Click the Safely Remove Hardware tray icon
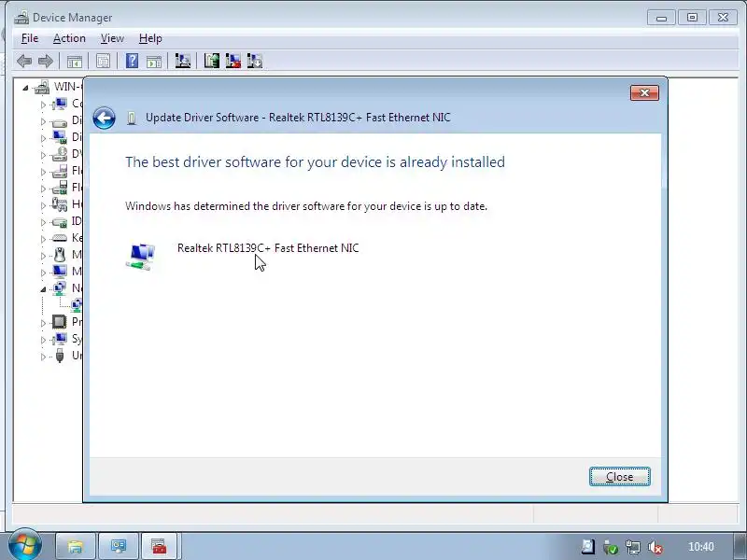 point(611,547)
